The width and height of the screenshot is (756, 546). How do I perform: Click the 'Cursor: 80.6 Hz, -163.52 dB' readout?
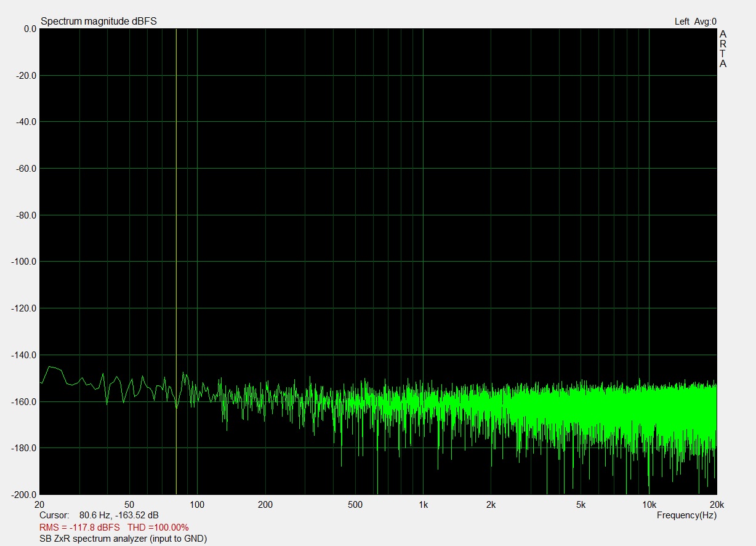pyautogui.click(x=99, y=515)
